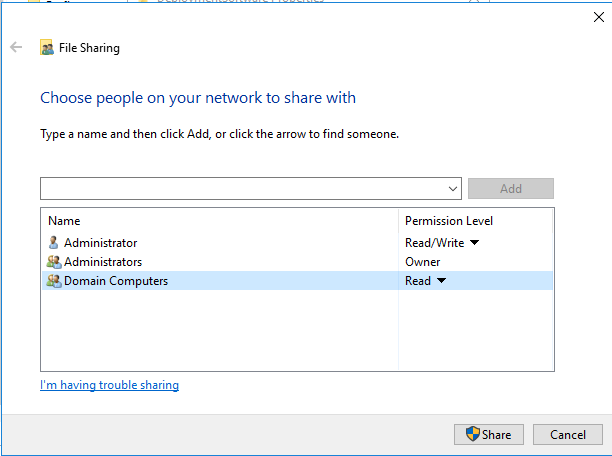Open the "I'm having trouble sharing" link

(109, 385)
